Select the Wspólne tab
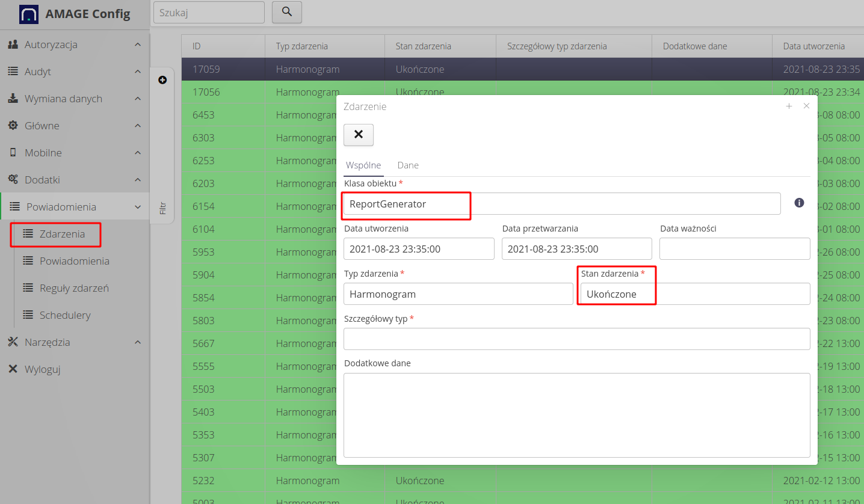The height and width of the screenshot is (504, 864). pos(363,165)
